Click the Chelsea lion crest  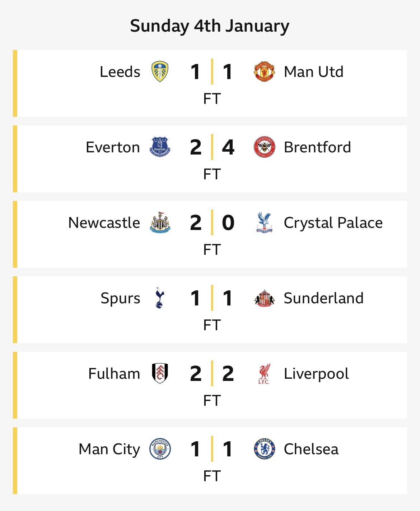[x=264, y=449]
